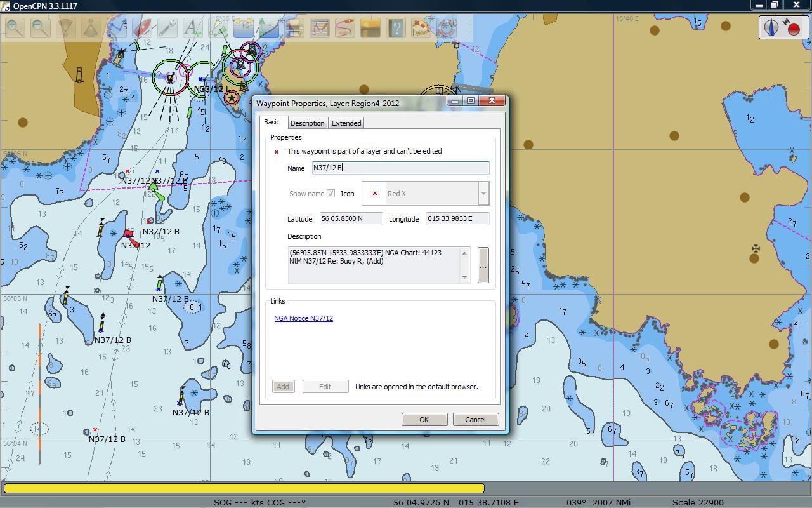Click the red GPS status indicator

coord(794,29)
